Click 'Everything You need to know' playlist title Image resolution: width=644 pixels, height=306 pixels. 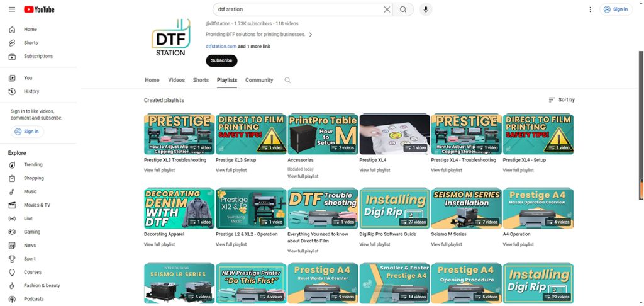[318, 237]
